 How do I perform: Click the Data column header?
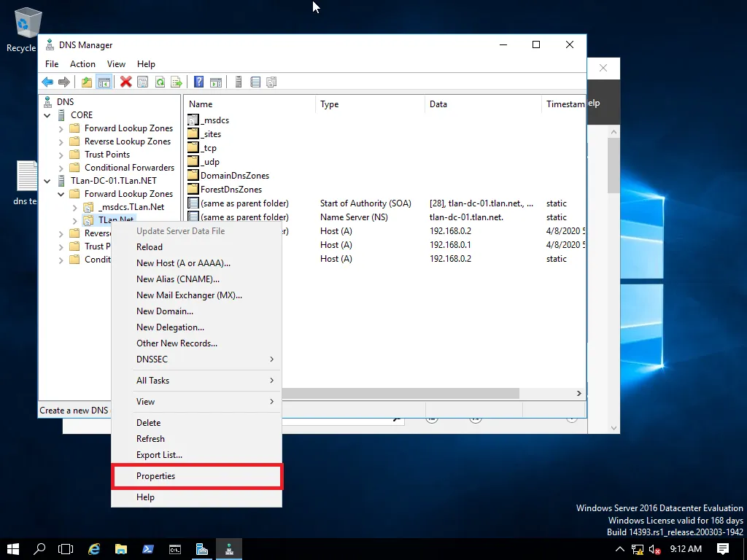click(x=483, y=104)
